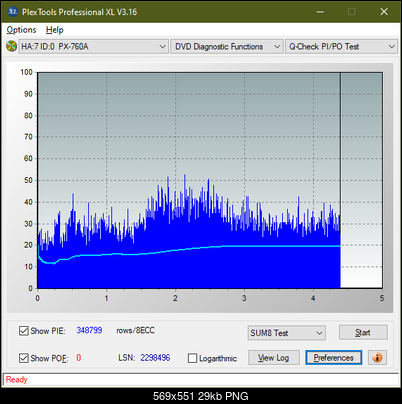402x404 pixels.
Task: Open the SUM8 Test dropdown
Action: click(287, 333)
